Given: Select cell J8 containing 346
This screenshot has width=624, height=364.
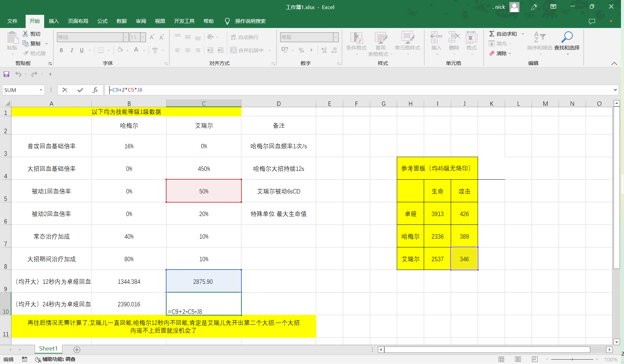Looking at the screenshot, I should [464, 259].
